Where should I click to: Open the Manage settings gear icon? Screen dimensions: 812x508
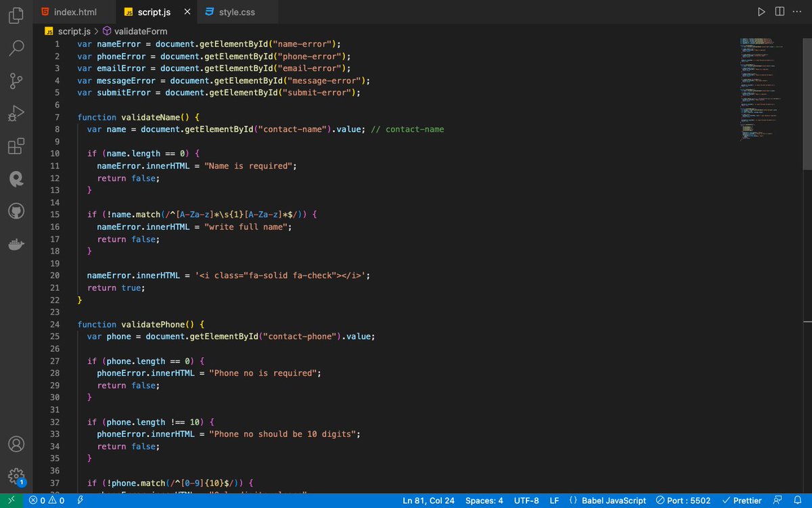(16, 476)
